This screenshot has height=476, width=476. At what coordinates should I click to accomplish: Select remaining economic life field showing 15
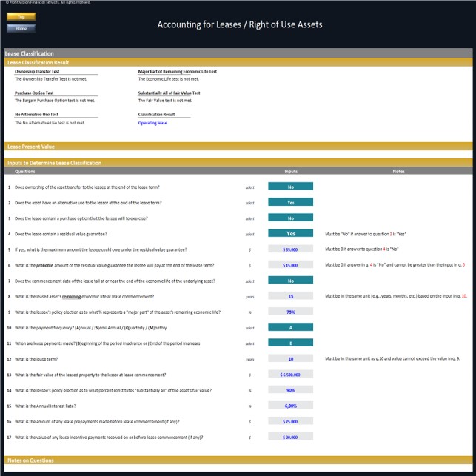290,296
